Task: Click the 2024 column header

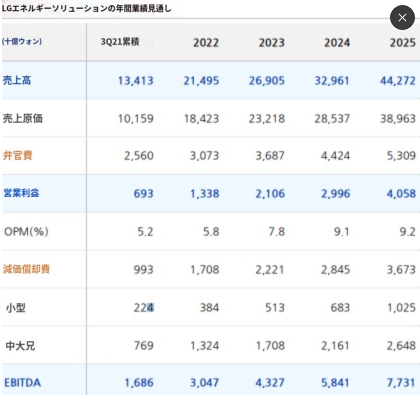Action: point(337,43)
